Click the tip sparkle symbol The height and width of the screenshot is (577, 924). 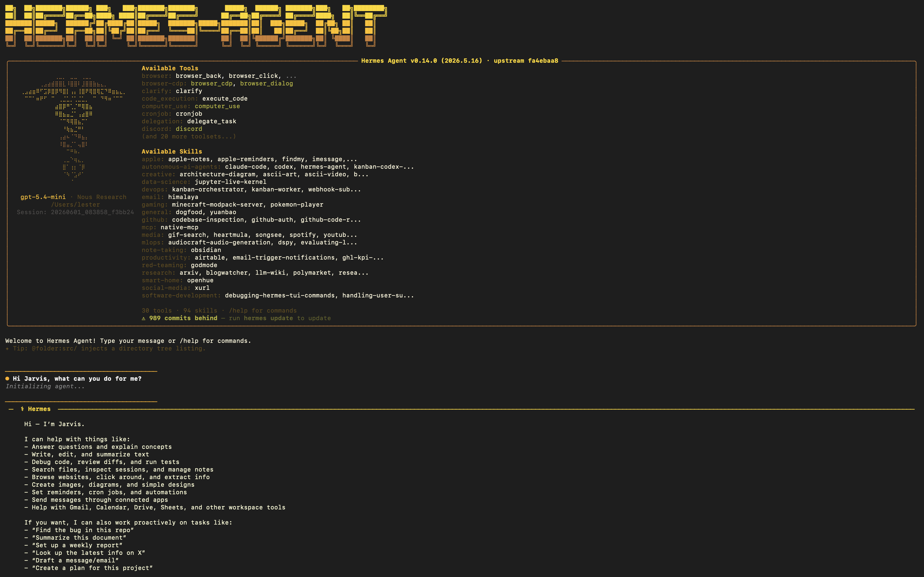(7, 349)
